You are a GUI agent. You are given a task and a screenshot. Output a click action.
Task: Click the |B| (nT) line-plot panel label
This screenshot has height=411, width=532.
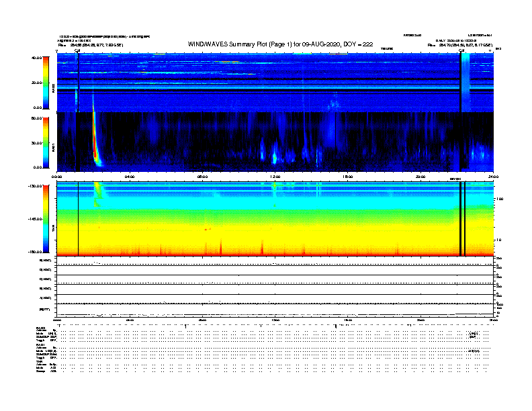pyautogui.click(x=45, y=310)
